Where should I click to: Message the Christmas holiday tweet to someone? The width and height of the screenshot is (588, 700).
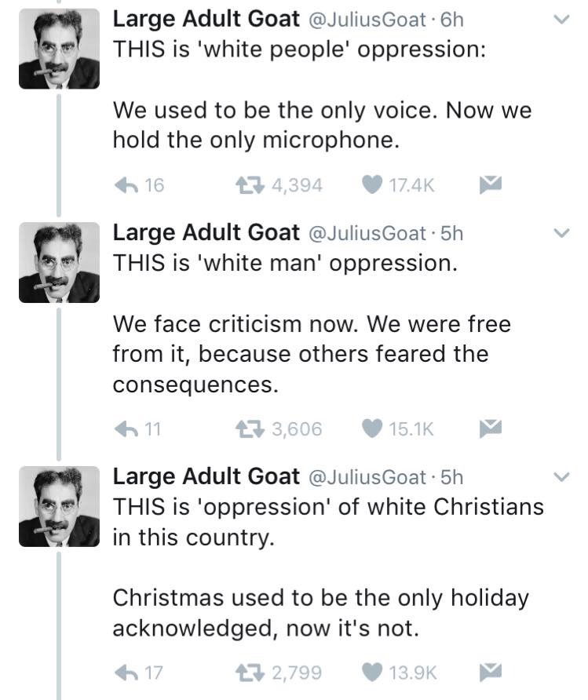point(490,672)
